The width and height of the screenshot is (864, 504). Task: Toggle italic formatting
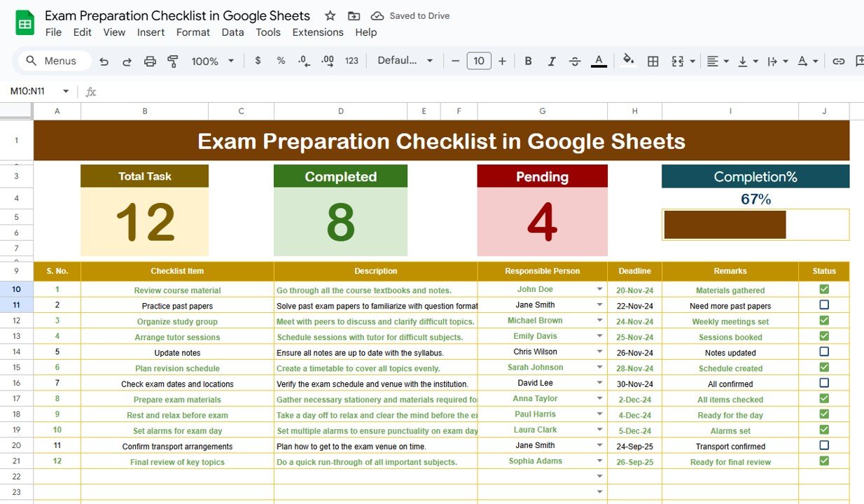552,61
